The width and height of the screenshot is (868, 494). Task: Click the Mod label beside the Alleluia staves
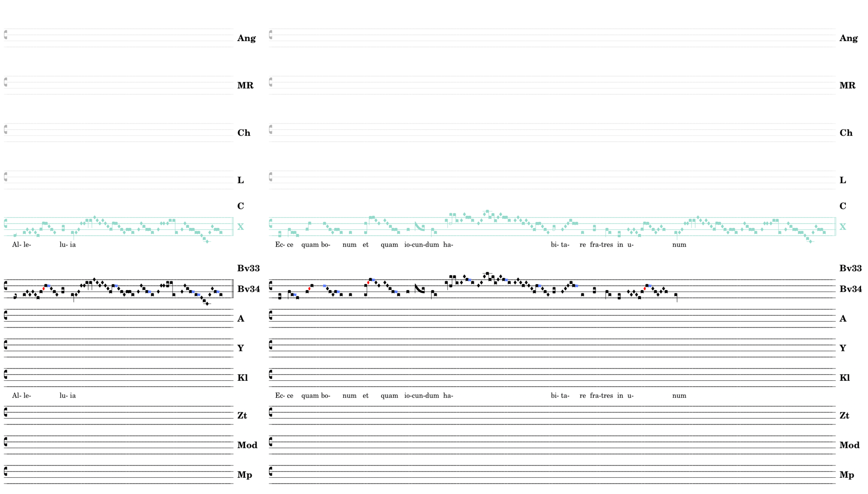pos(247,445)
